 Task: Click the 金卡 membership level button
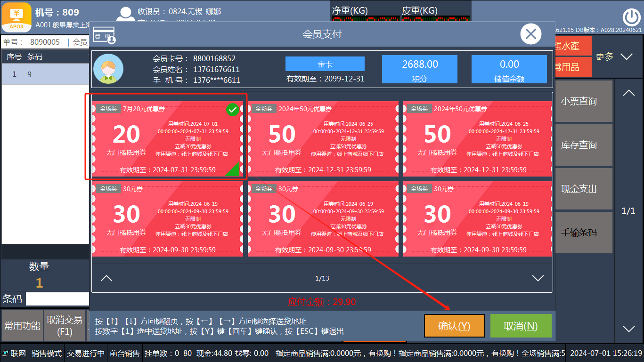[x=325, y=64]
